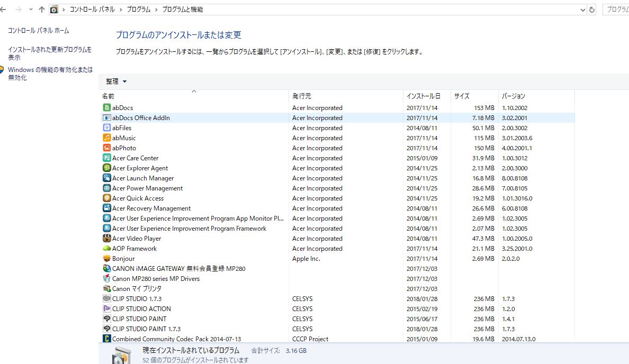Select the AOP Framework icon
This screenshot has width=629, height=364.
coord(106,249)
